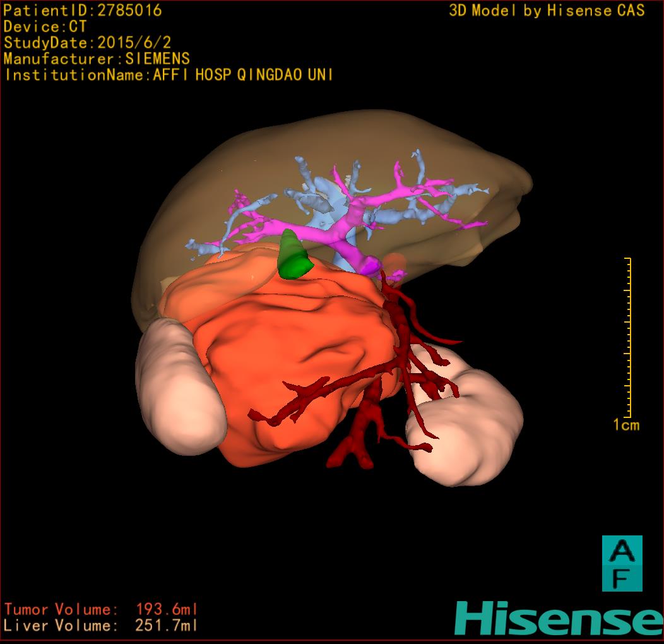This screenshot has height=644, width=664.
Task: Click the 'Manufacturer:SIEMENS' text
Action: click(97, 59)
